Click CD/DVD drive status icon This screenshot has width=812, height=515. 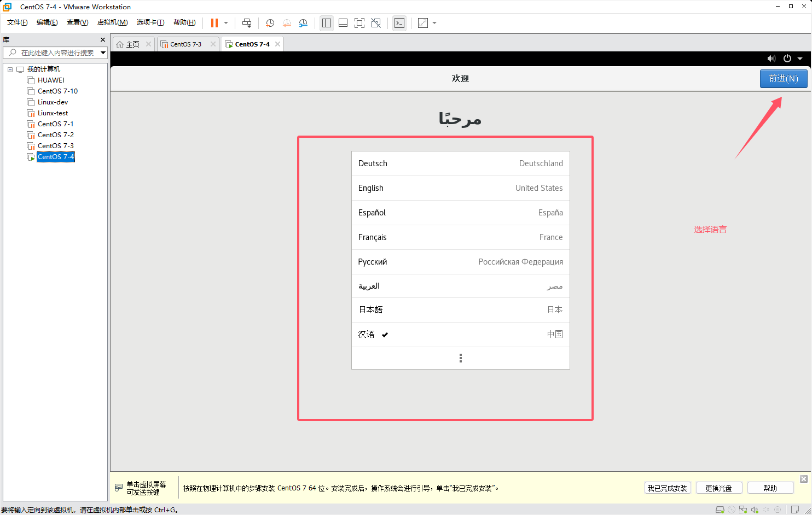pyautogui.click(x=732, y=510)
